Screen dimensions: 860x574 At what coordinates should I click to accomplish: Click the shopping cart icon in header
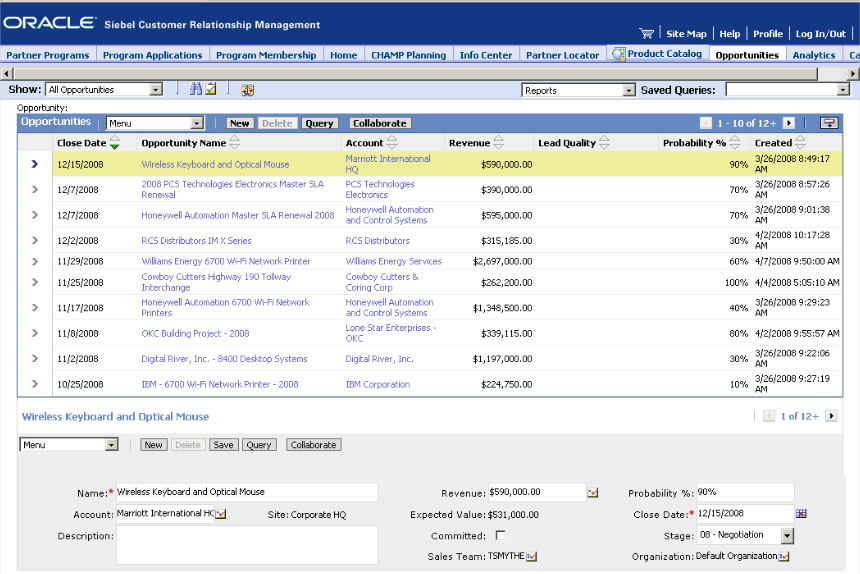[646, 33]
